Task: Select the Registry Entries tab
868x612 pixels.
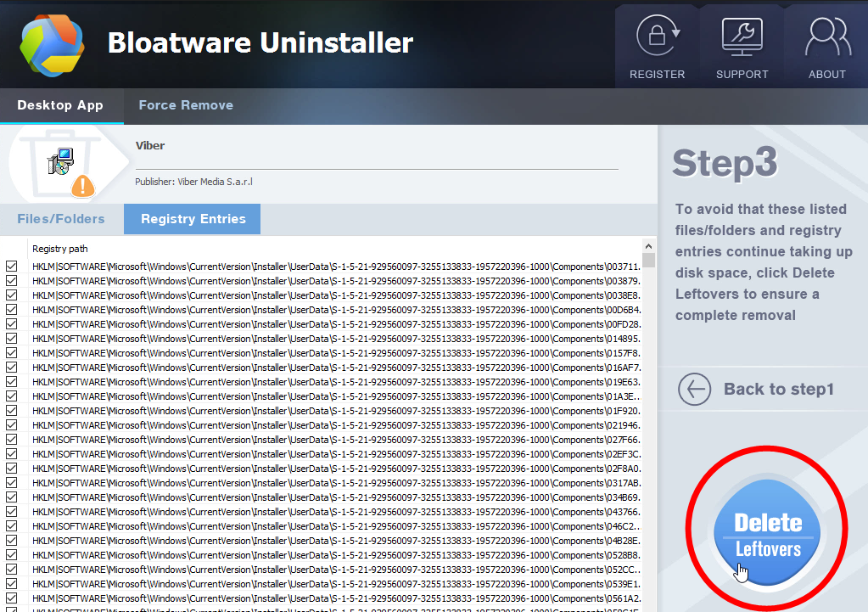Action: [x=193, y=219]
